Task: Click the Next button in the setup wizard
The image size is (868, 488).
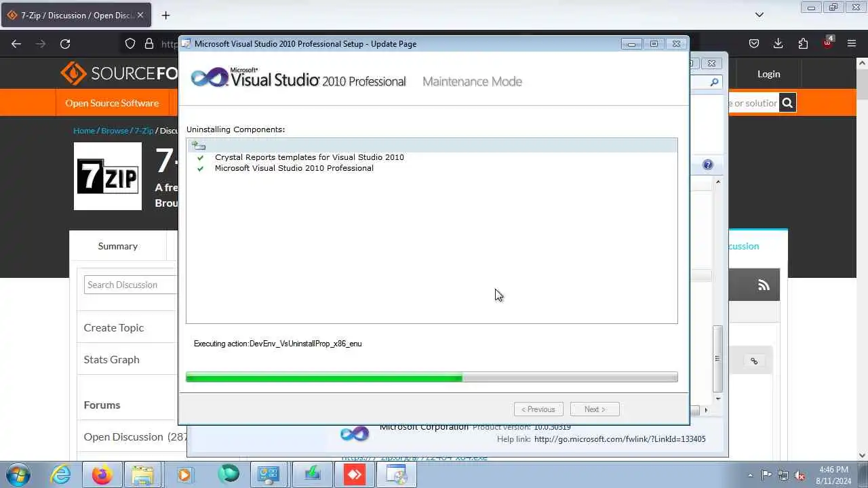Action: (595, 409)
